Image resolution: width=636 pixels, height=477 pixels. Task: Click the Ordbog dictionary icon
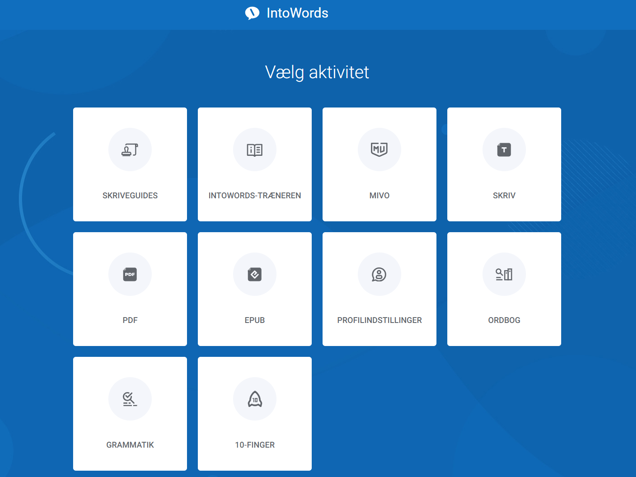504,275
